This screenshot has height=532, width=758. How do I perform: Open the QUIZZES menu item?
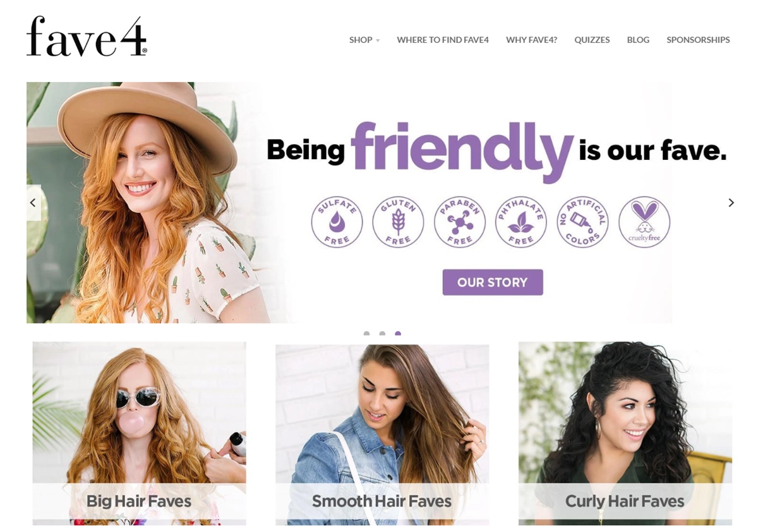pyautogui.click(x=592, y=40)
